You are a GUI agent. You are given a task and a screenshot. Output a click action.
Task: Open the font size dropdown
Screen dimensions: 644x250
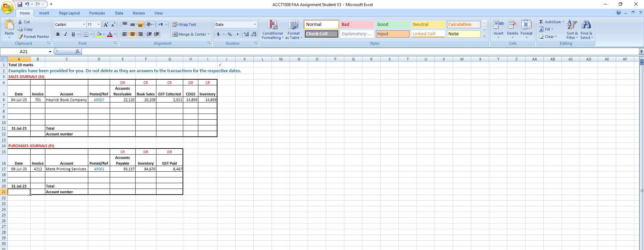coord(98,25)
